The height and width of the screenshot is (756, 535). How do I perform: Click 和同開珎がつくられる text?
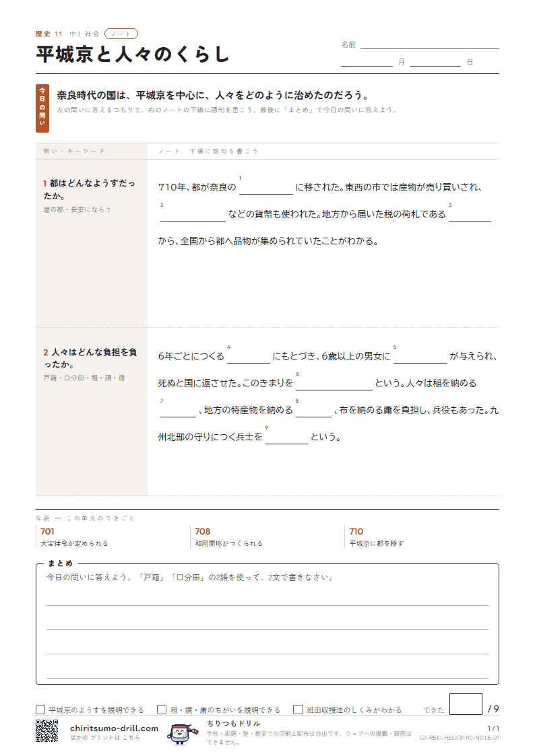[229, 543]
